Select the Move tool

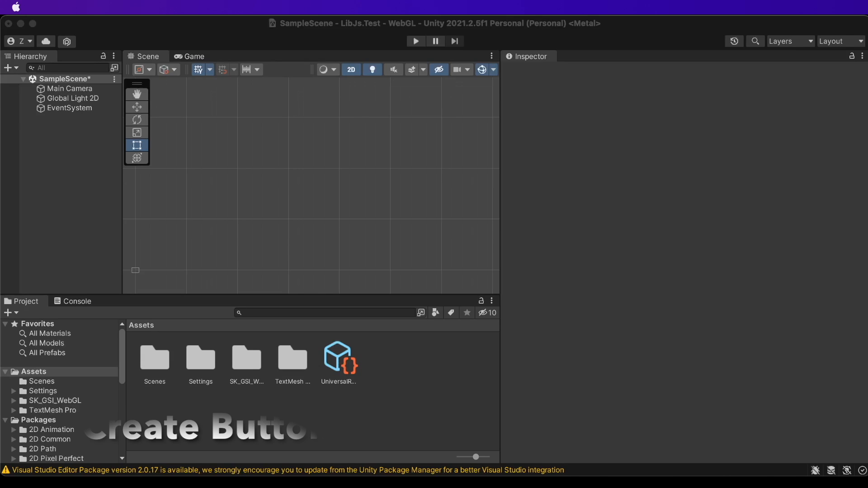pos(137,107)
